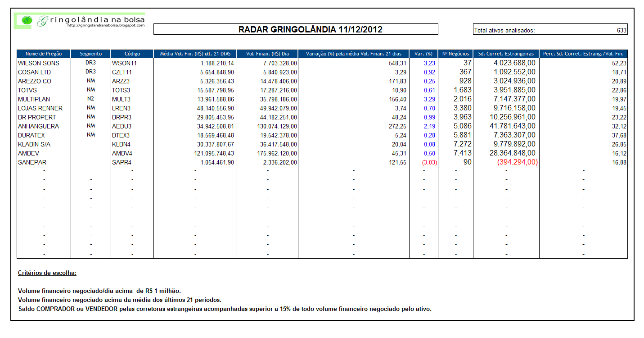Click the MULT3 code cell

pyautogui.click(x=121, y=99)
